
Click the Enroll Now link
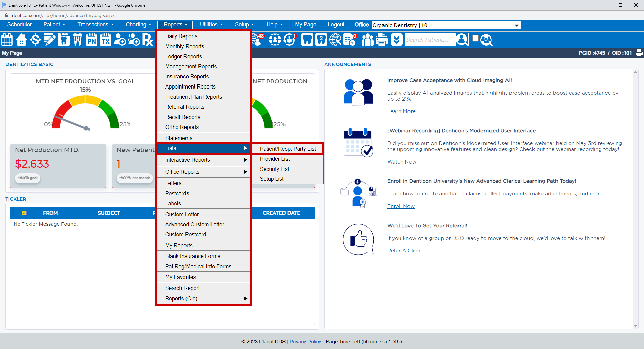coord(401,206)
